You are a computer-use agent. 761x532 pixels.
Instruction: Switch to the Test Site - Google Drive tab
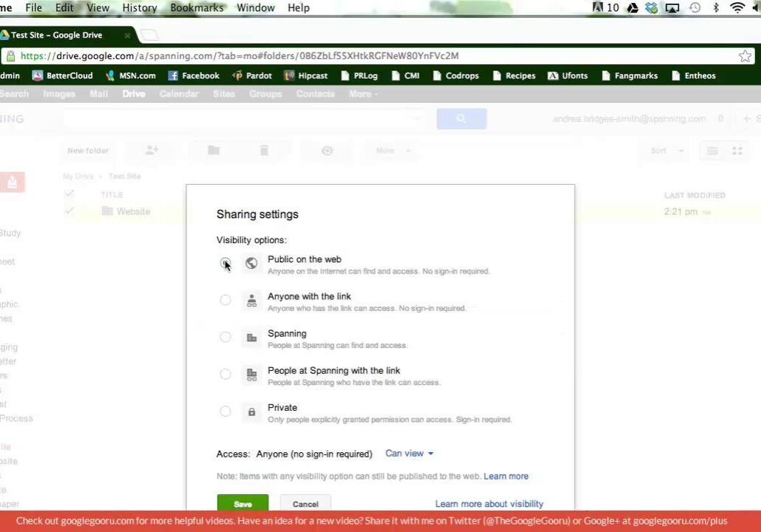tap(63, 35)
